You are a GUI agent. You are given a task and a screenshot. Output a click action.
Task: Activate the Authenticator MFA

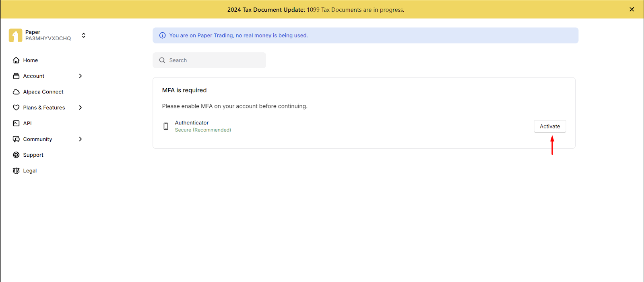click(550, 126)
